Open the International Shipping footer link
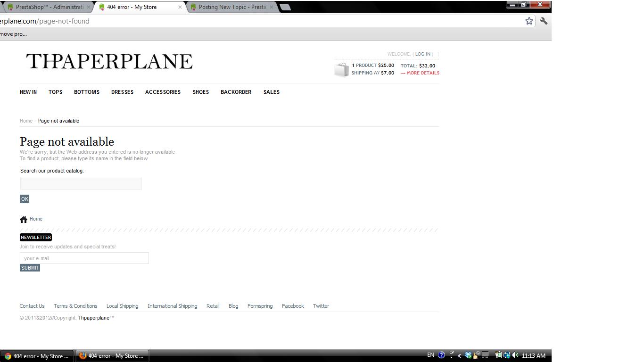The height and width of the screenshot is (362, 644). point(173,306)
